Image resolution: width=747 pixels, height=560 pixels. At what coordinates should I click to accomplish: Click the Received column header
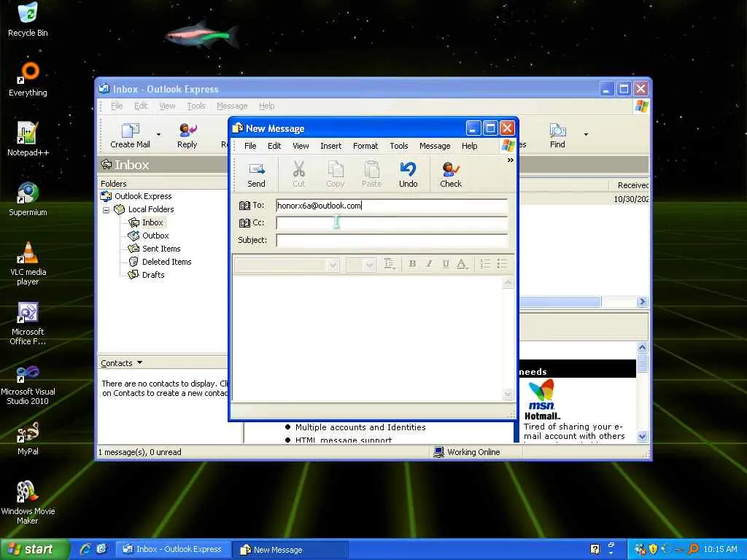point(629,185)
